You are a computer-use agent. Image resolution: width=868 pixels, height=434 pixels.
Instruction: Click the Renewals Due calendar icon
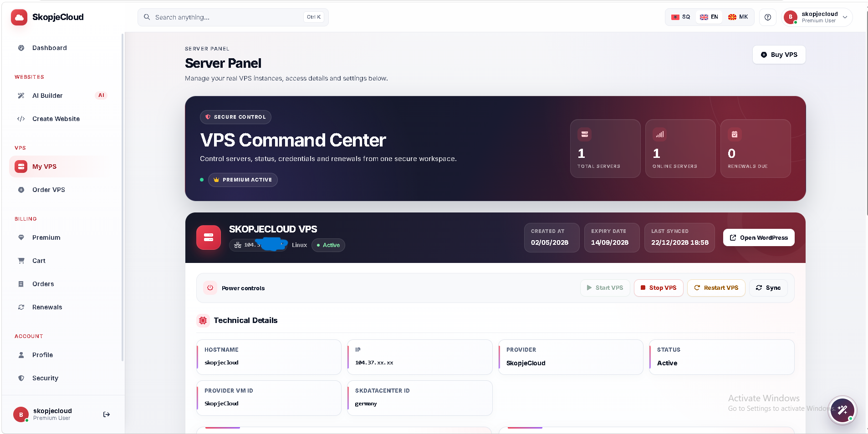click(735, 134)
